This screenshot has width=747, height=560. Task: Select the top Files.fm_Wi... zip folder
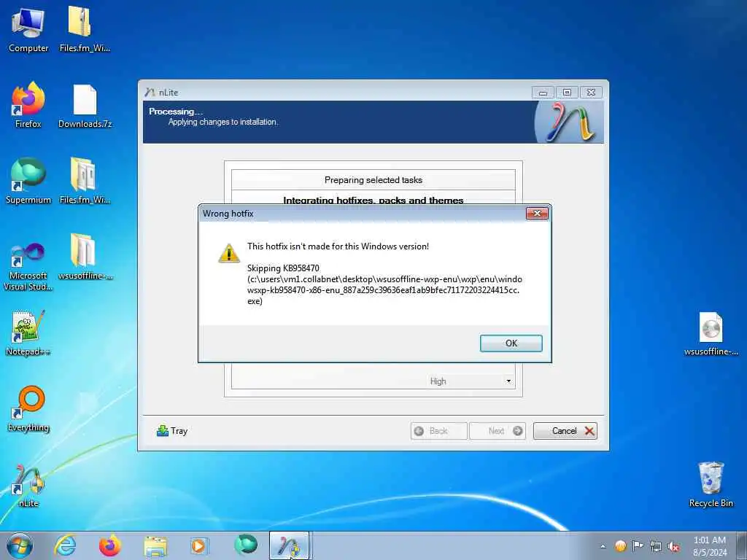85,29
